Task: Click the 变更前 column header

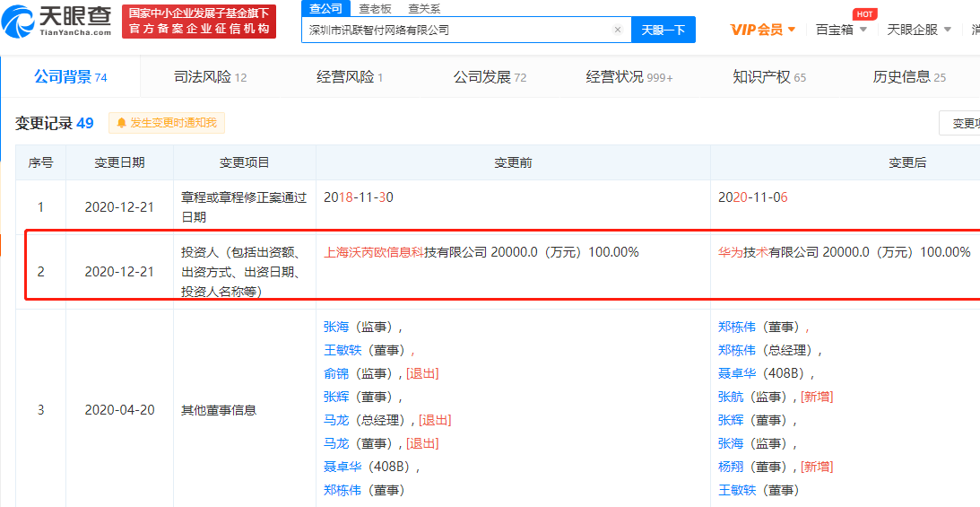Action: click(513, 162)
